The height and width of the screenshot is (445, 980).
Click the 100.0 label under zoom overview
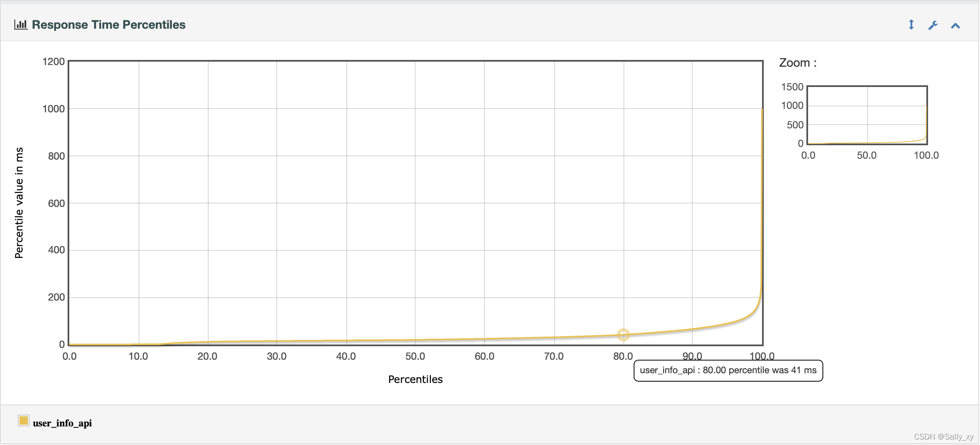926,155
